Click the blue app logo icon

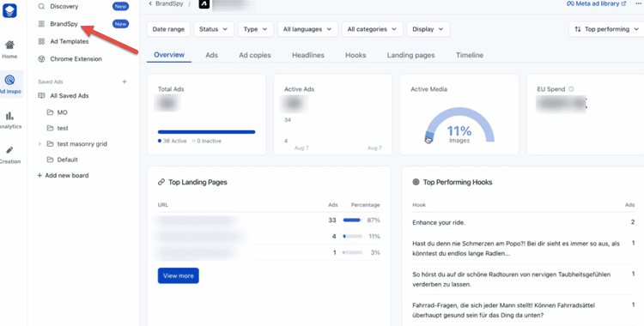[9, 10]
